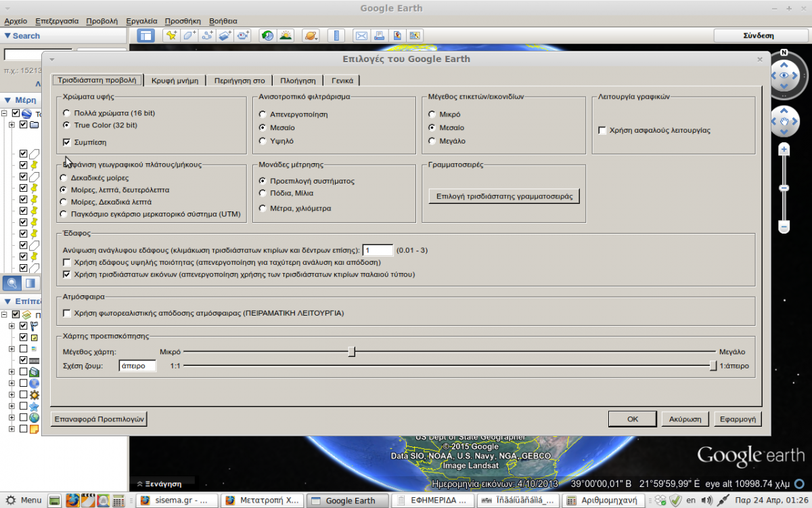The width and height of the screenshot is (812, 508).
Task: Collapse the Επίπεδα panel triangle
Action: [x=7, y=301]
